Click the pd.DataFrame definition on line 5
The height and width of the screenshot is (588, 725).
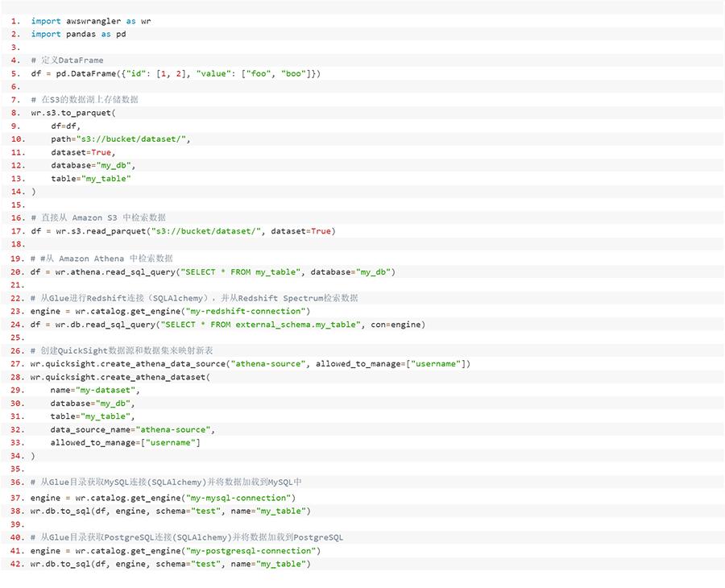click(x=176, y=73)
